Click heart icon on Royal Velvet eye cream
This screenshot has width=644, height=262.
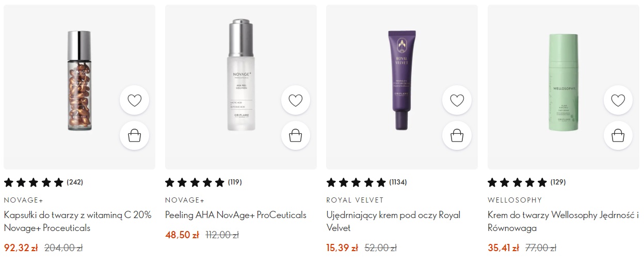click(x=457, y=100)
